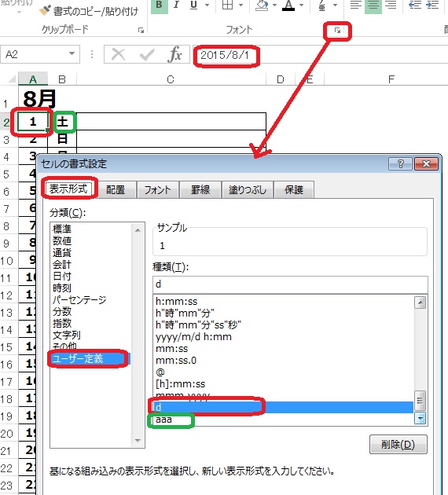
Task: Click the Select All corner triangle
Action: [x=12, y=79]
